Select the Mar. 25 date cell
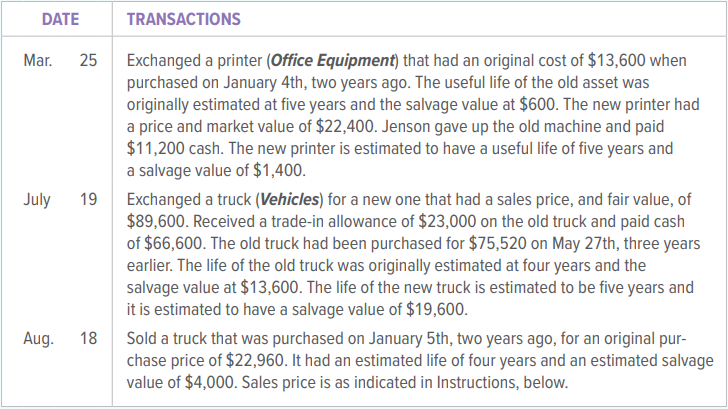The height and width of the screenshot is (409, 728). point(60,60)
